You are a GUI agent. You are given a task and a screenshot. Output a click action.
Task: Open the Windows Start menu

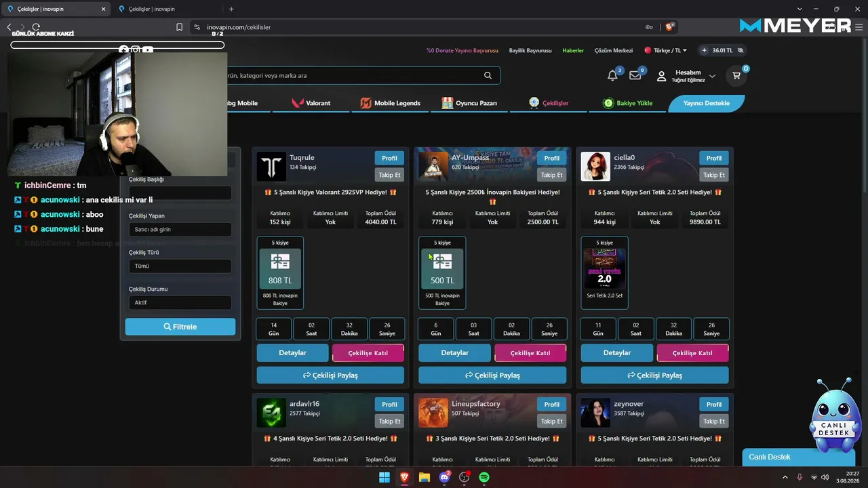(384, 477)
